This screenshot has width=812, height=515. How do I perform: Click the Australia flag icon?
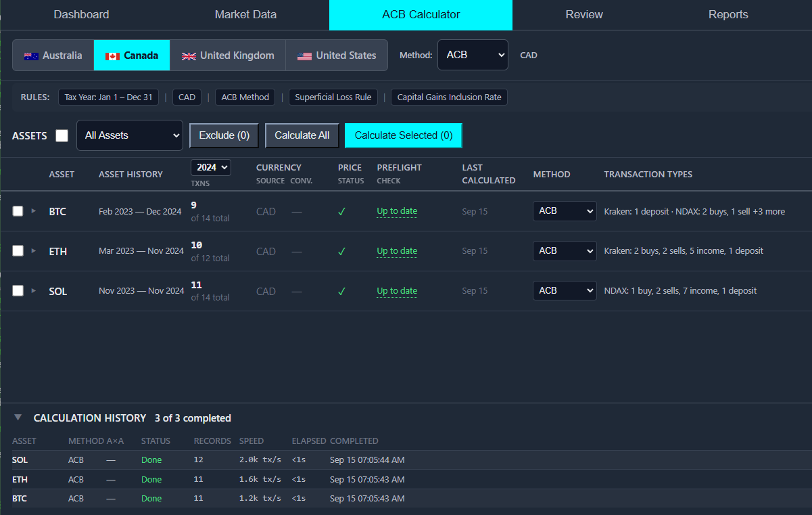coord(31,55)
